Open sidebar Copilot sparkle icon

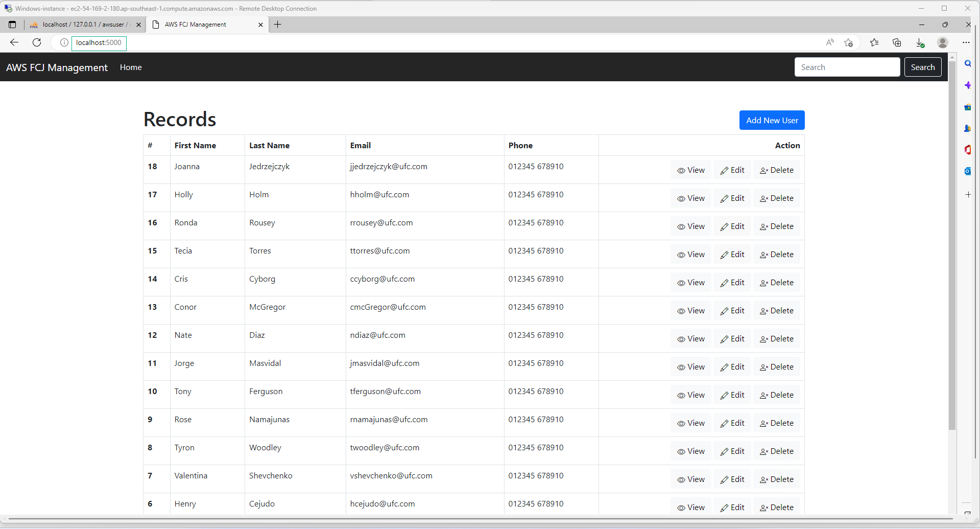(x=968, y=85)
